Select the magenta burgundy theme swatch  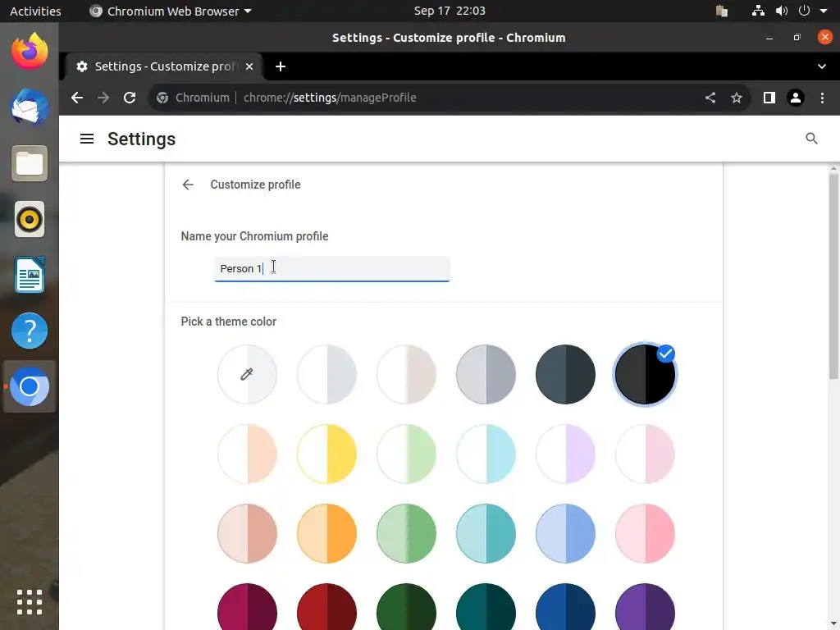tap(247, 606)
